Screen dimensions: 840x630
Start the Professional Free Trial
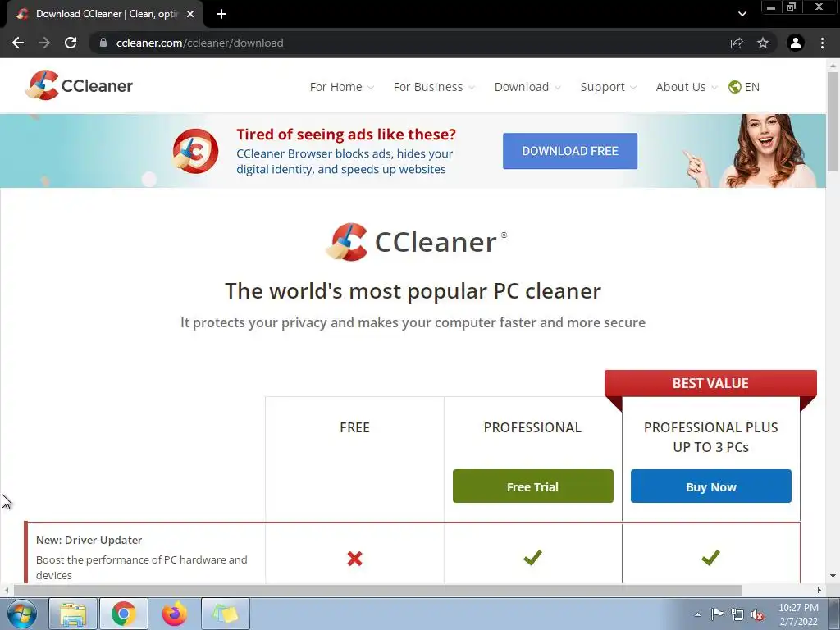click(532, 486)
